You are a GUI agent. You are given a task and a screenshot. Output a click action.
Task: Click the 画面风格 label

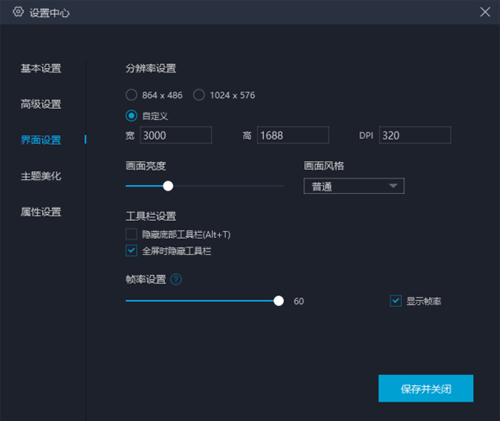[324, 166]
